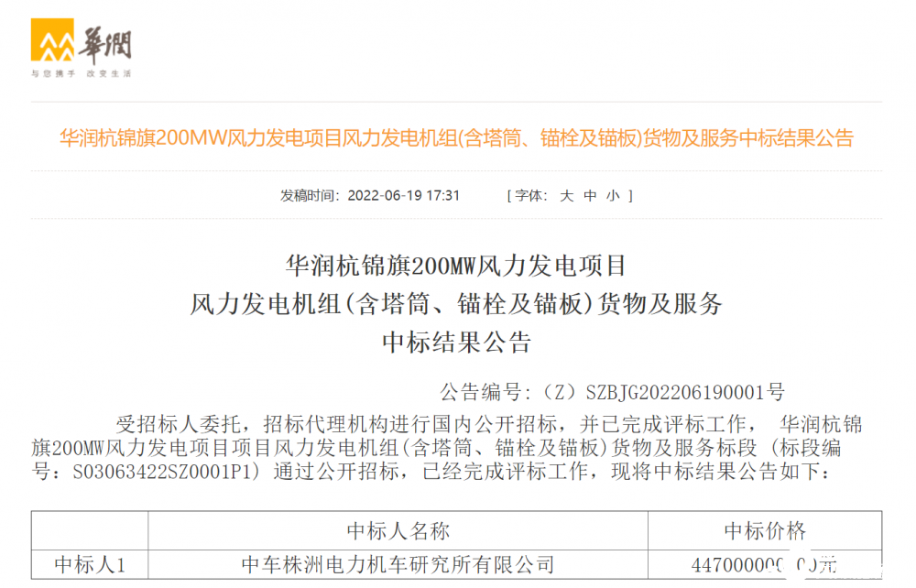Select the medium font size 中
916x588 pixels.
(x=590, y=196)
